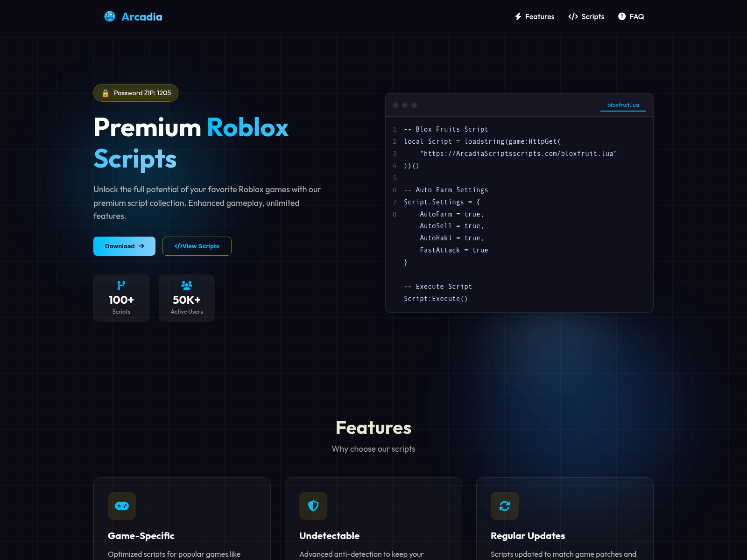Click the gamepad icon in Game-Specific card
Image resolution: width=747 pixels, height=560 pixels.
tap(122, 506)
